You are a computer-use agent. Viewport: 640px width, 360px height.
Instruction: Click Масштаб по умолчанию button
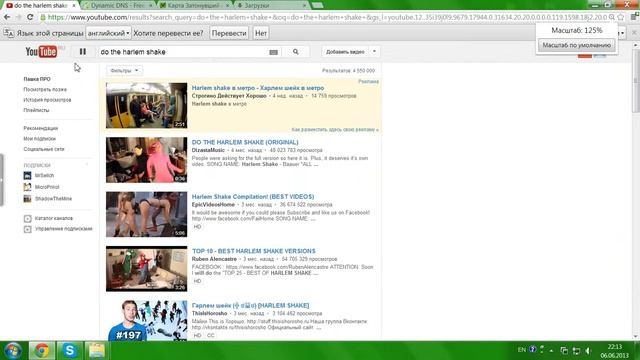pos(576,45)
